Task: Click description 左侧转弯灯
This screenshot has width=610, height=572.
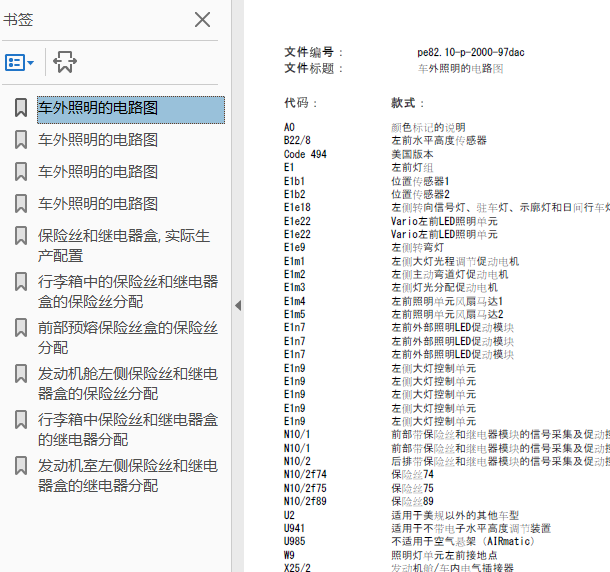Action: (417, 247)
